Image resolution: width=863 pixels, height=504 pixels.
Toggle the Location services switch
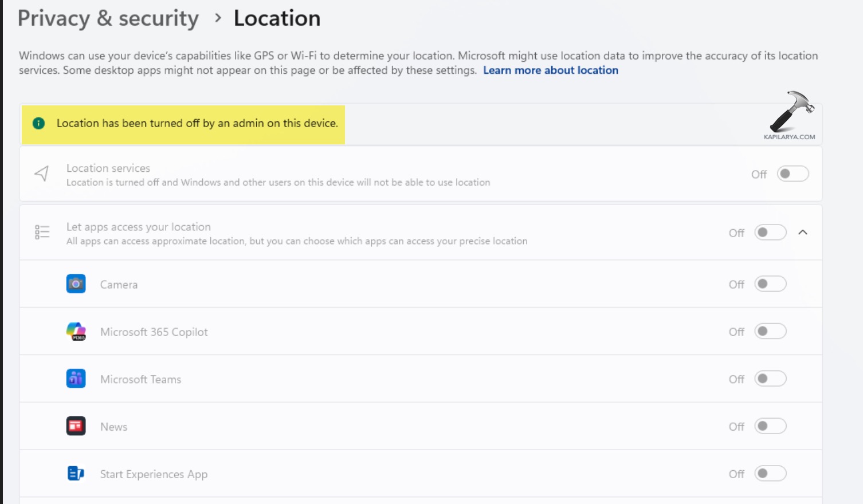793,174
